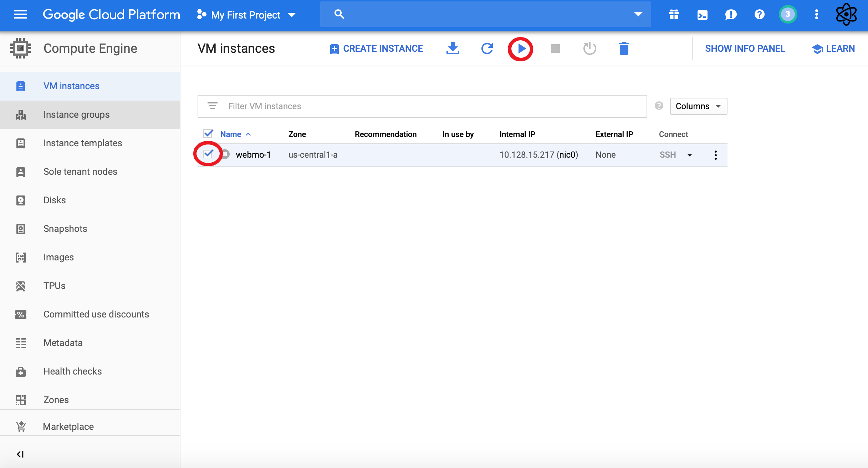Expand the SSH options dropdown arrow
868x468 pixels.
[690, 155]
